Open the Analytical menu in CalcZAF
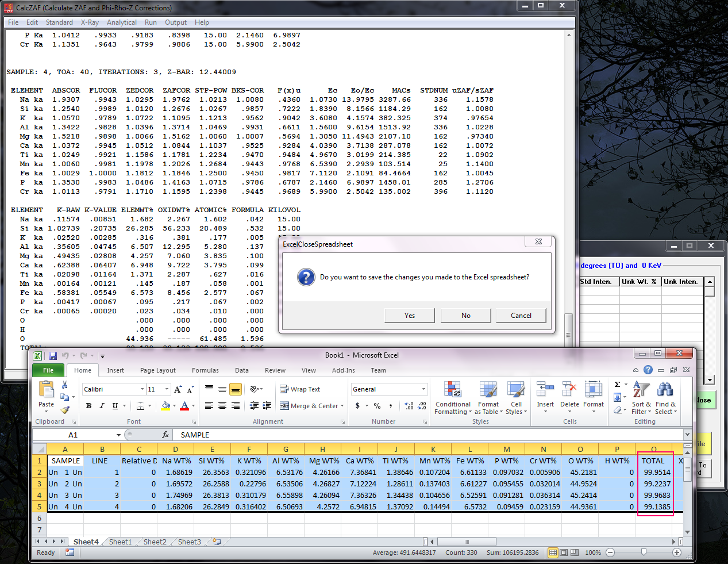This screenshot has width=728, height=564. point(121,22)
